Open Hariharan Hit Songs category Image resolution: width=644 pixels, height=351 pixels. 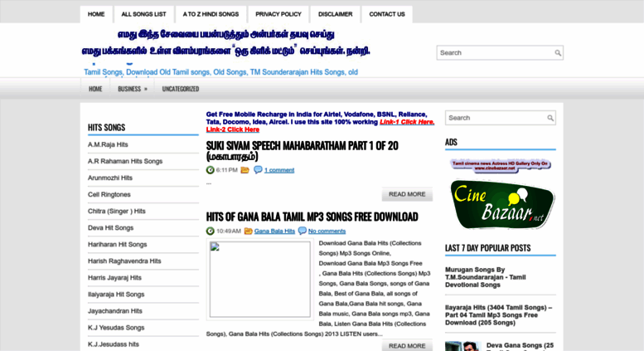117,245
